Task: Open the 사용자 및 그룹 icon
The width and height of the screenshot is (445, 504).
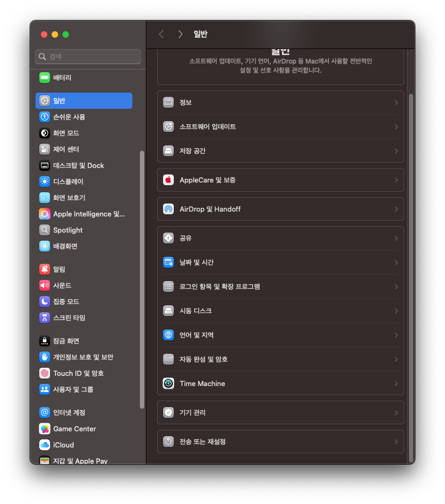Action: click(x=45, y=389)
